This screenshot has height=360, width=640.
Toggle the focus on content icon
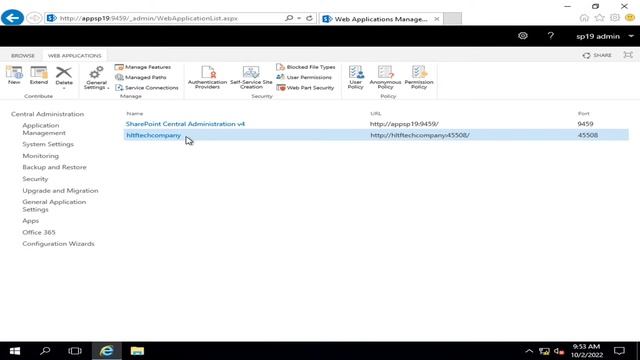coord(628,55)
